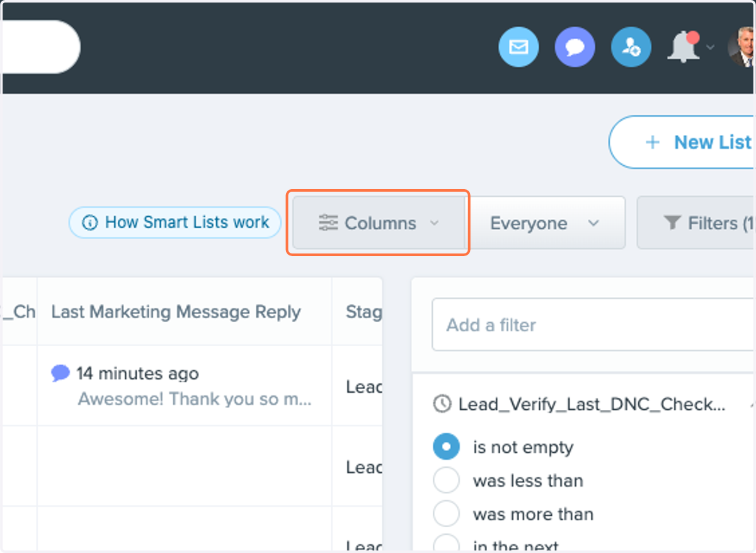Click the info icon in Smart Lists link
This screenshot has height=553, width=756.
pyautogui.click(x=90, y=223)
